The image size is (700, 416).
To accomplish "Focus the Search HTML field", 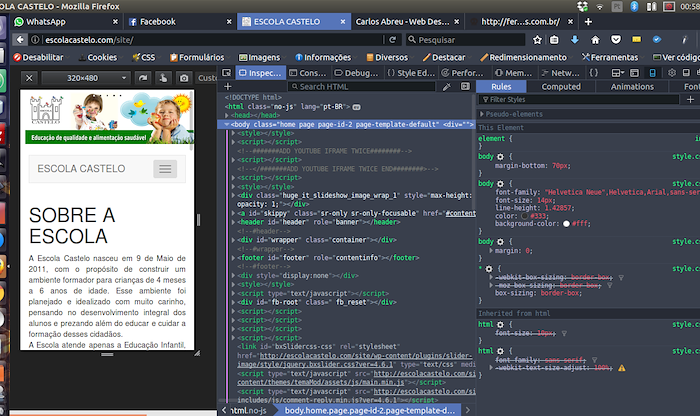I will click(x=362, y=87).
